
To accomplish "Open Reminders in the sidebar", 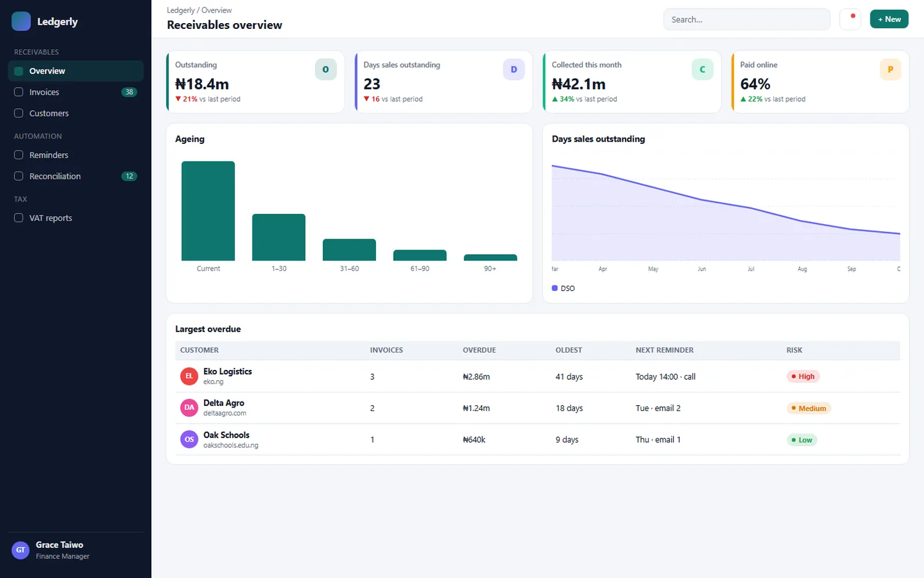I will point(76,155).
